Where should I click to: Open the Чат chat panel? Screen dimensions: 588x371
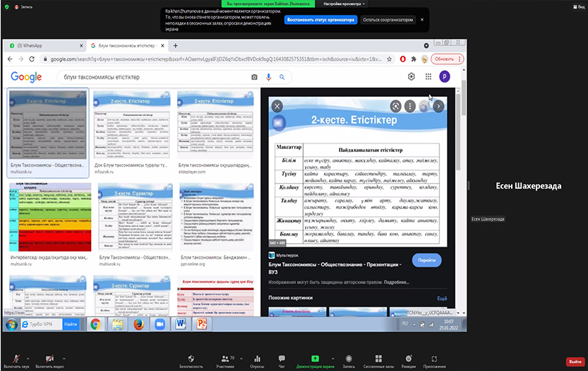pos(282,360)
